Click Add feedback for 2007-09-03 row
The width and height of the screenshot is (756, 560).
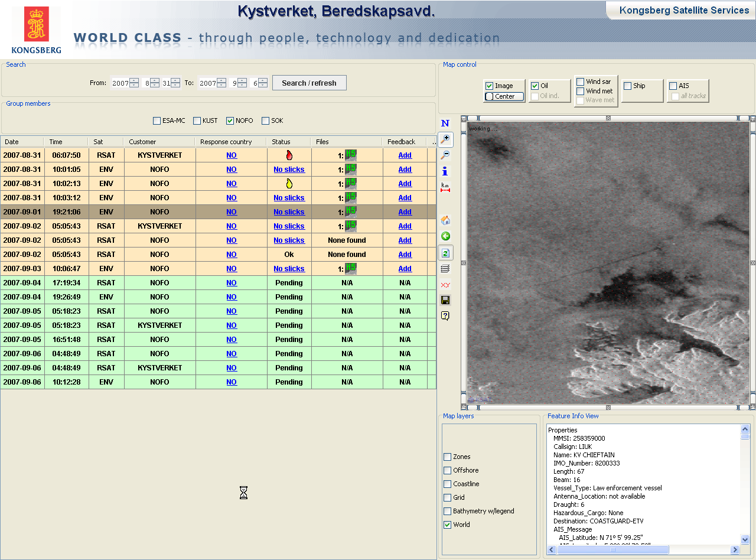[405, 269]
